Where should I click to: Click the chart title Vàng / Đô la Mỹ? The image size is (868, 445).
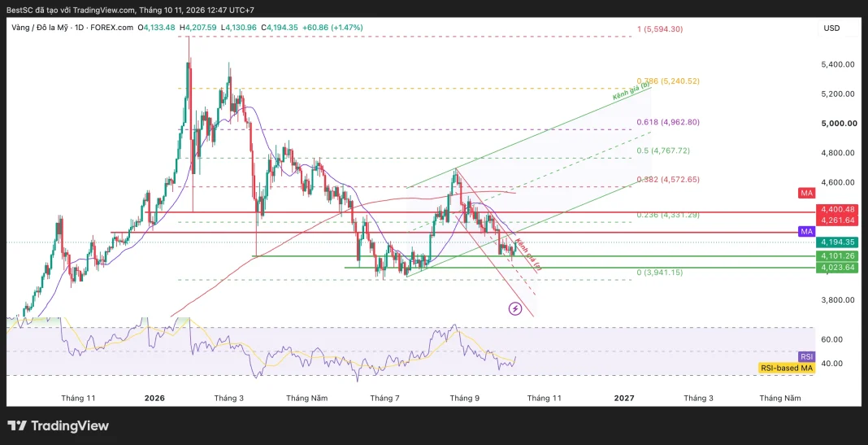click(x=39, y=27)
